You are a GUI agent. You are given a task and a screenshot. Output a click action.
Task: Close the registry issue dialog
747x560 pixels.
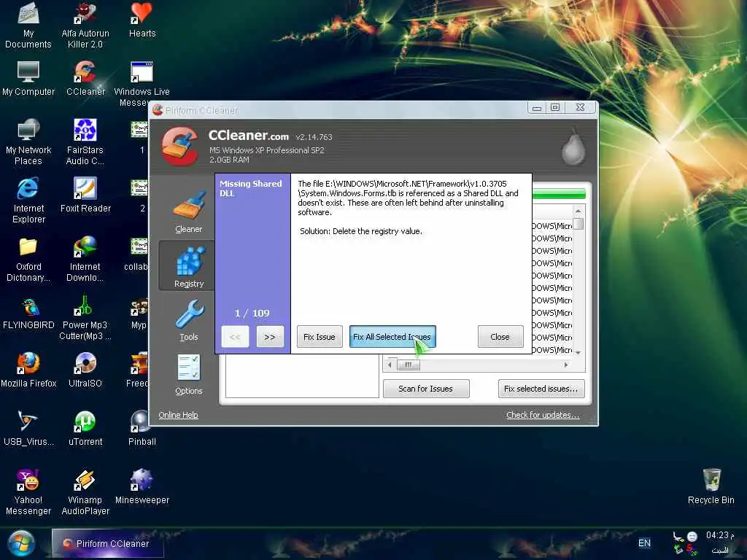[500, 337]
